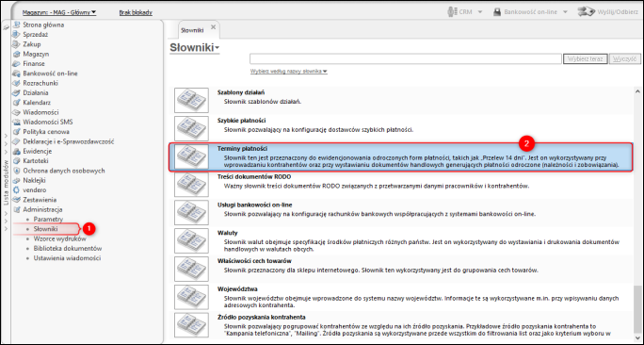This screenshot has width=644, height=345.
Task: Select Parametry under Administracja
Action: point(48,220)
